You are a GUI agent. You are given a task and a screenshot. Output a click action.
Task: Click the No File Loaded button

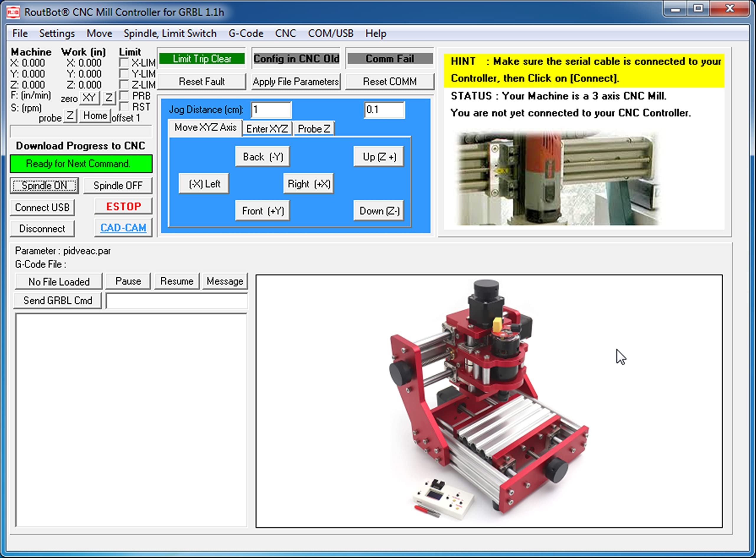pyautogui.click(x=59, y=281)
